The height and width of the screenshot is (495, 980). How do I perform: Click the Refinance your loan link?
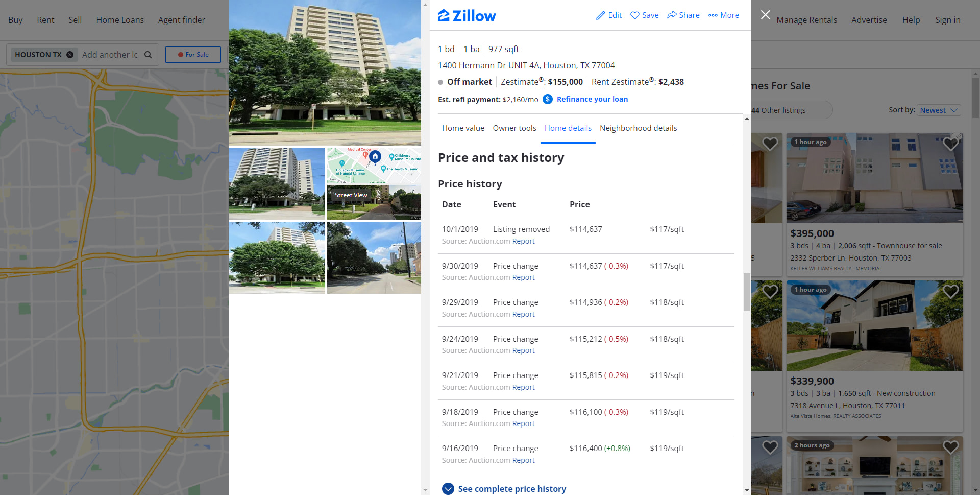click(x=592, y=99)
